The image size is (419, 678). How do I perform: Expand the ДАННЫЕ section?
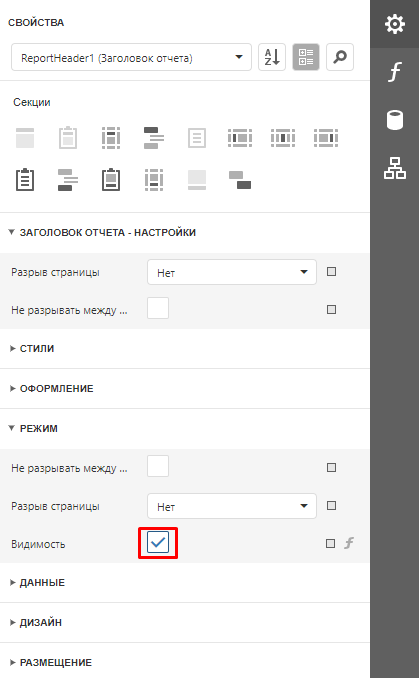pyautogui.click(x=37, y=582)
